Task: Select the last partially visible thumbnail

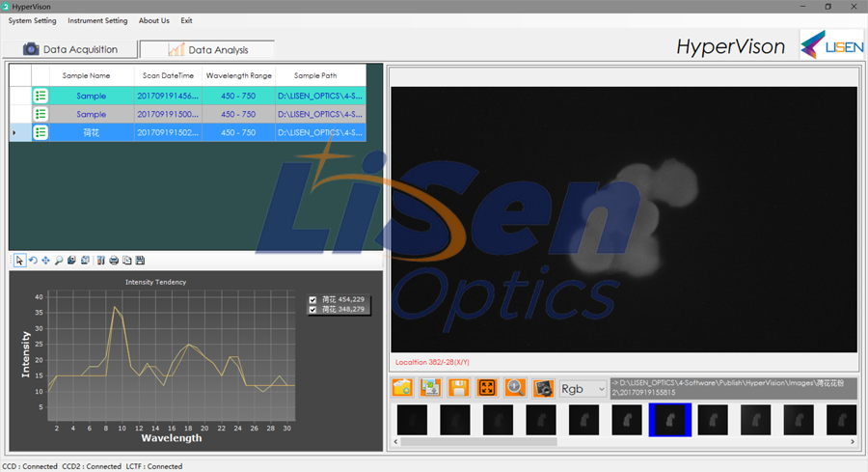Action: click(841, 420)
